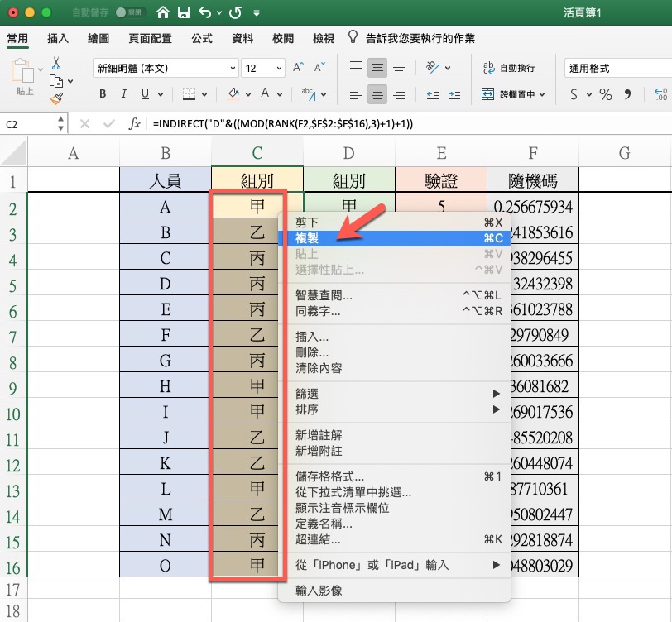This screenshot has width=672, height=622.
Task: Apply Italic formatting button
Action: [x=123, y=93]
